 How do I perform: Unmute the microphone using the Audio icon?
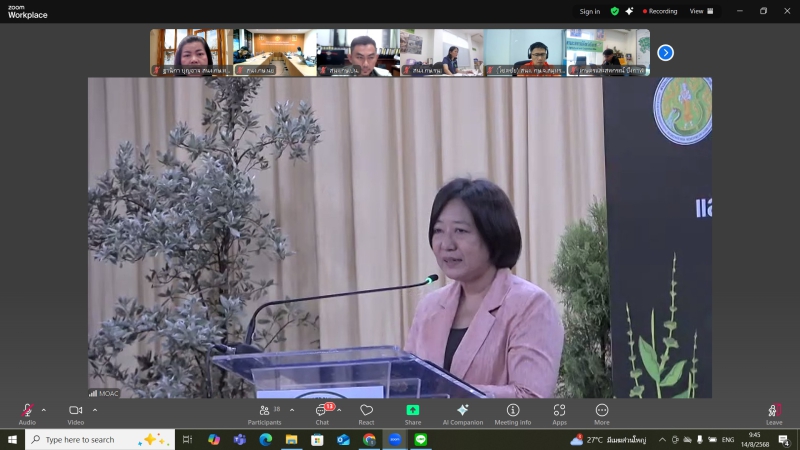pos(27,414)
